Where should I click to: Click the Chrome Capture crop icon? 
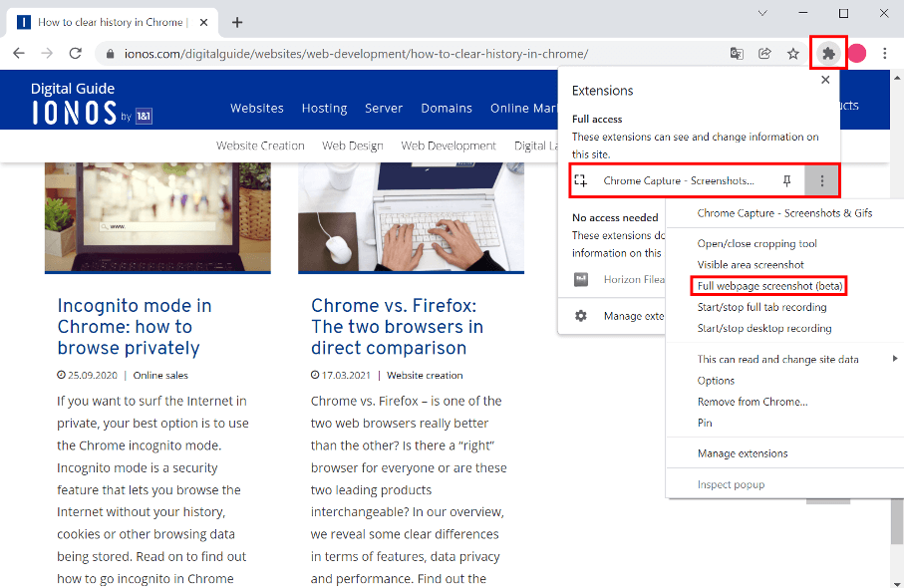pyautogui.click(x=581, y=181)
